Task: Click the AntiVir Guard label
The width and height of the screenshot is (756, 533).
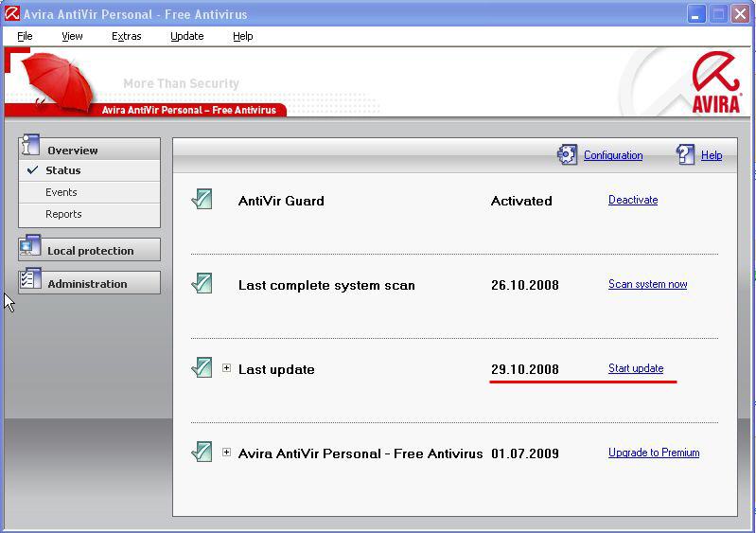Action: click(281, 201)
